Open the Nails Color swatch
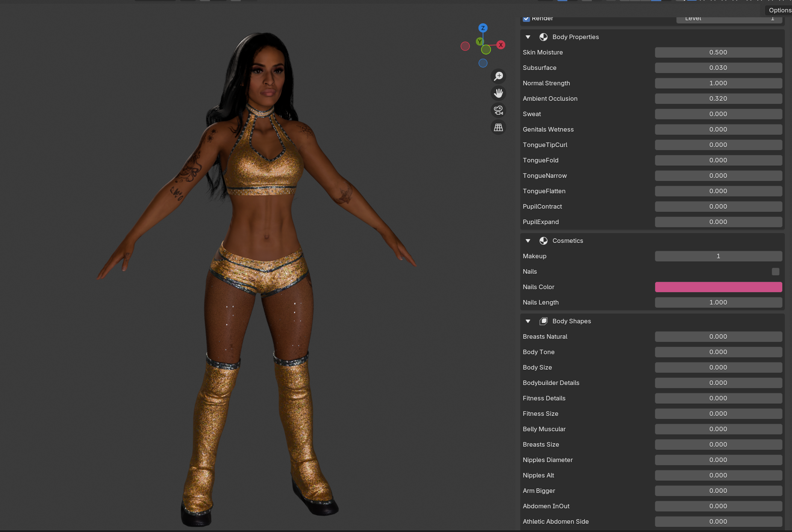The width and height of the screenshot is (792, 532). pyautogui.click(x=718, y=287)
